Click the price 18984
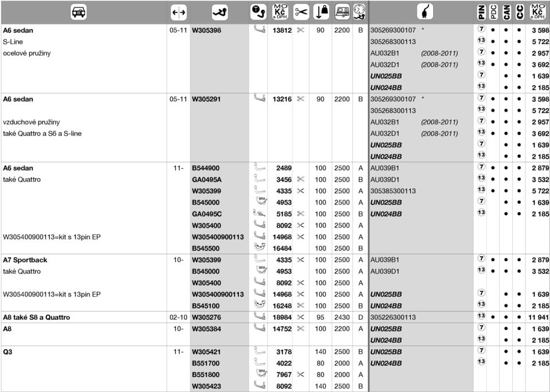Screen dimensions: 550x392 pos(282,317)
